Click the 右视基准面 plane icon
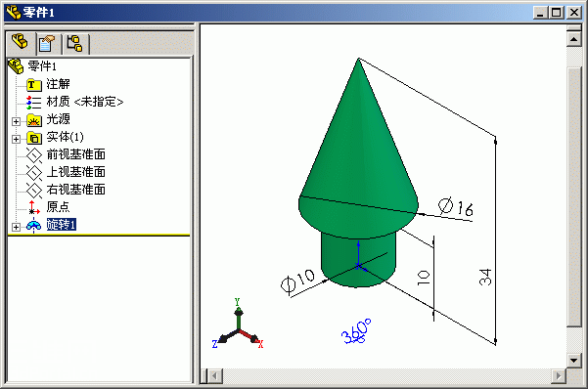 [34, 191]
